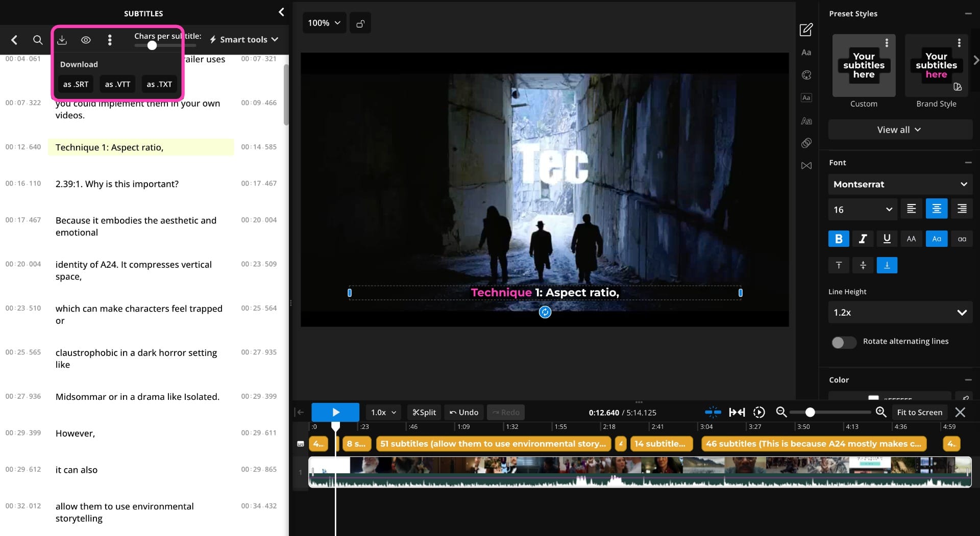This screenshot has height=536, width=980.
Task: Toggle bold formatting
Action: click(839, 239)
